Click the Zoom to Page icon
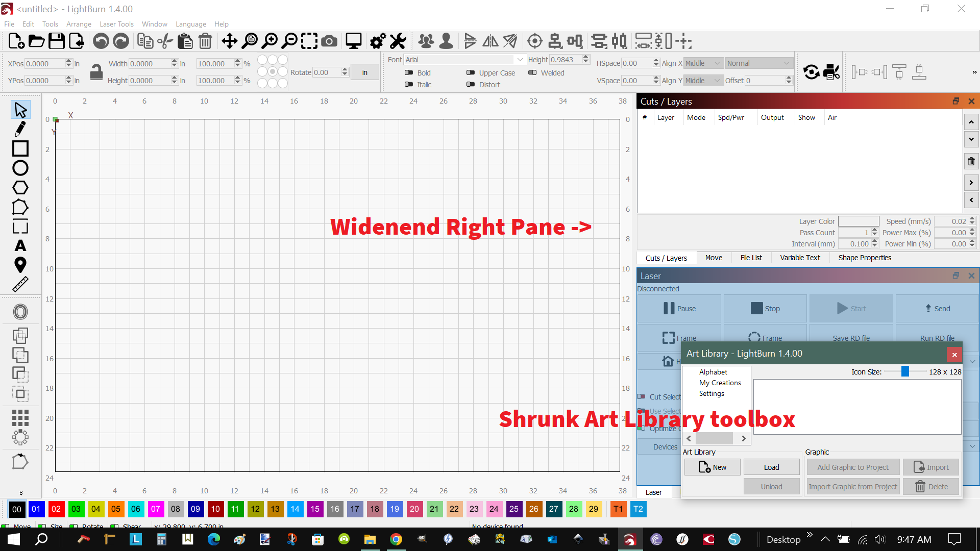980x551 pixels. click(250, 41)
